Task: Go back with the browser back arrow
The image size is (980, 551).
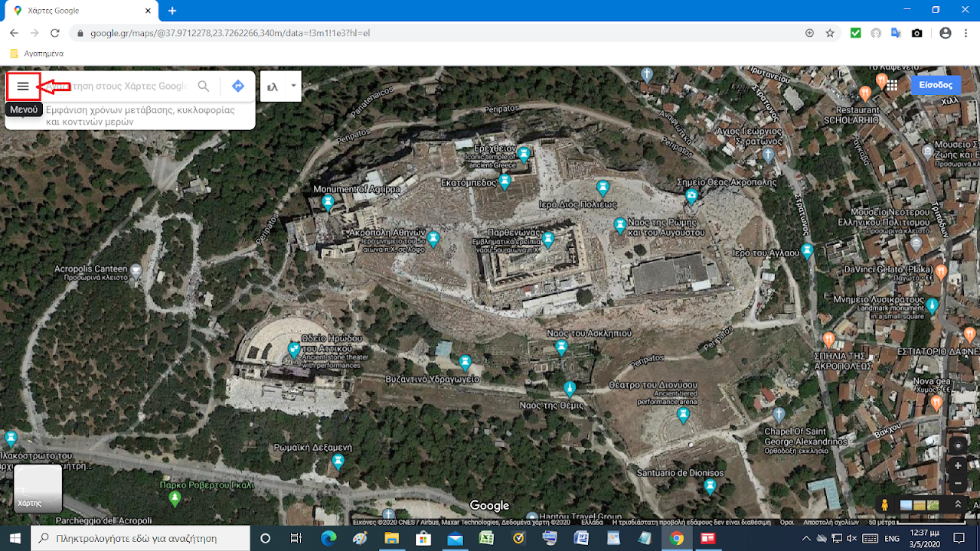Action: point(13,33)
